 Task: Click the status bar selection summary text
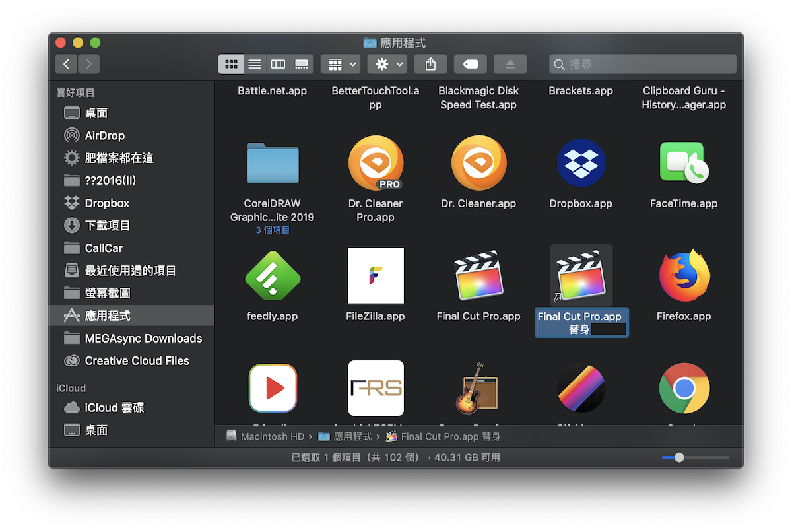tap(396, 457)
